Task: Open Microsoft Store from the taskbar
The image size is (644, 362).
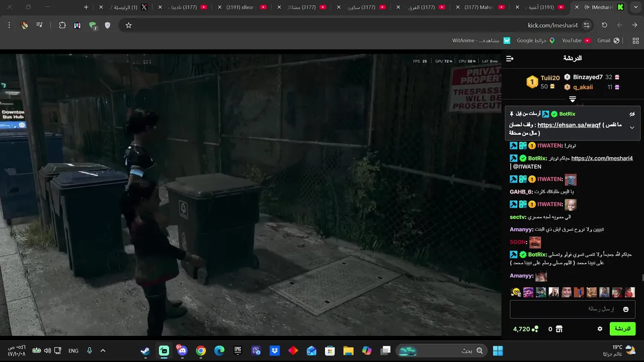Action: (330, 350)
